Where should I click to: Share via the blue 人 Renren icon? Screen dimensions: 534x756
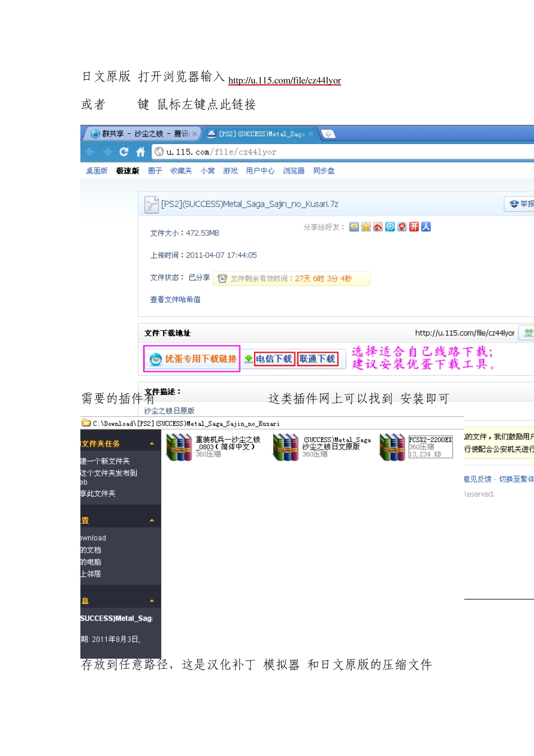click(426, 227)
